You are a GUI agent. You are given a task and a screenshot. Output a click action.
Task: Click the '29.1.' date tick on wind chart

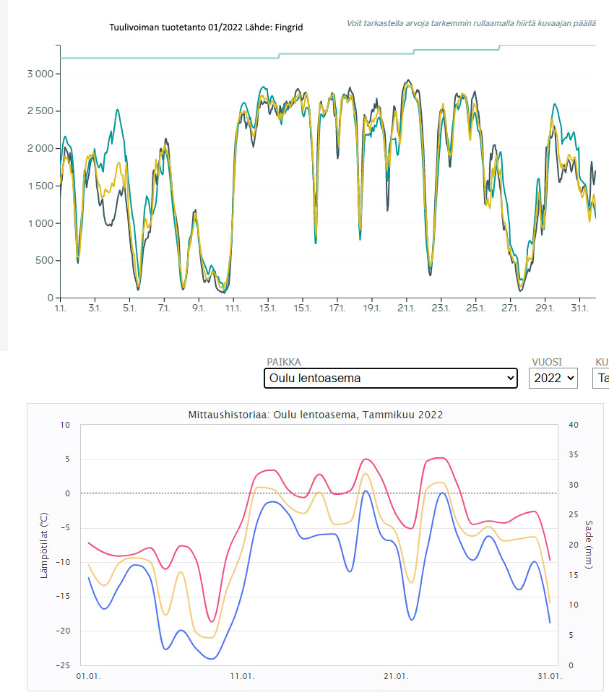[x=545, y=308]
